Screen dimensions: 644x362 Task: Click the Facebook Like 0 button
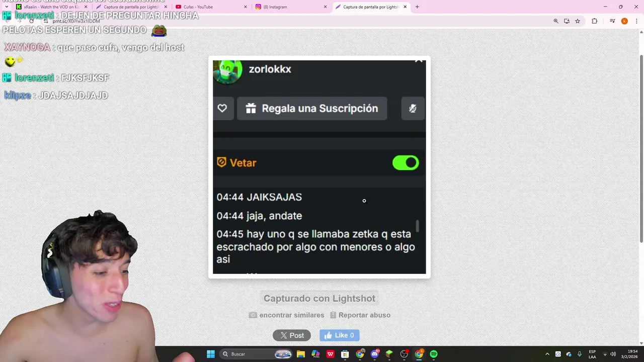(340, 335)
